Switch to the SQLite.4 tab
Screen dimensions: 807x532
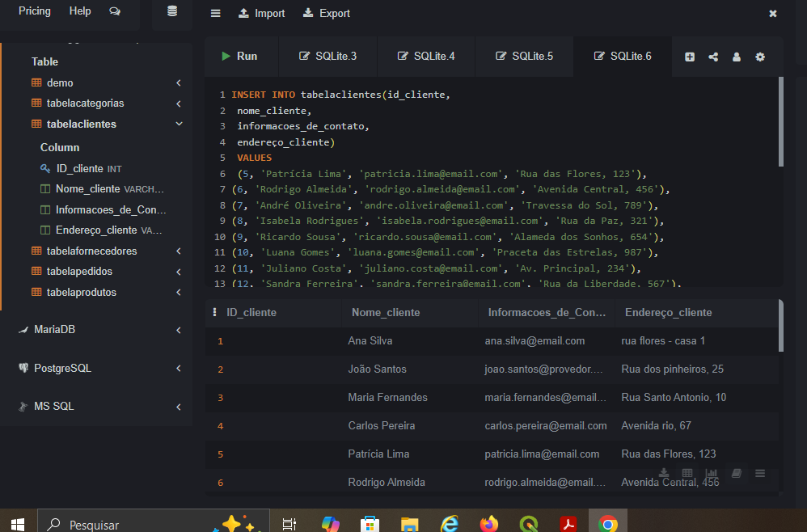(426, 56)
